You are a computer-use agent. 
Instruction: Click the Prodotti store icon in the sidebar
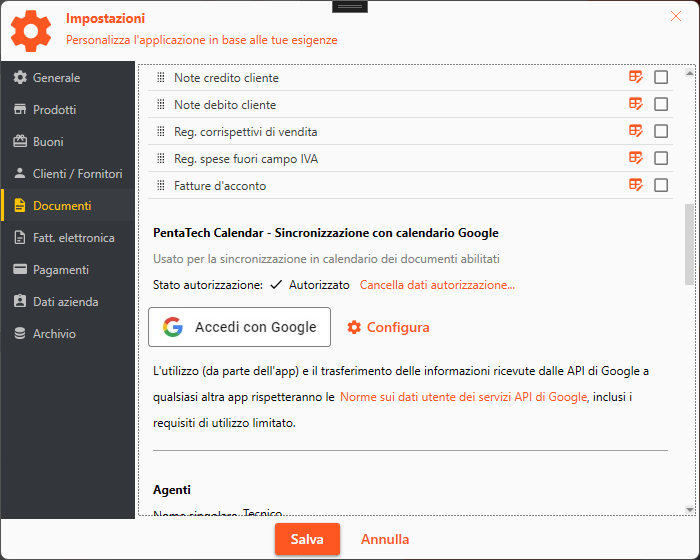coord(20,109)
